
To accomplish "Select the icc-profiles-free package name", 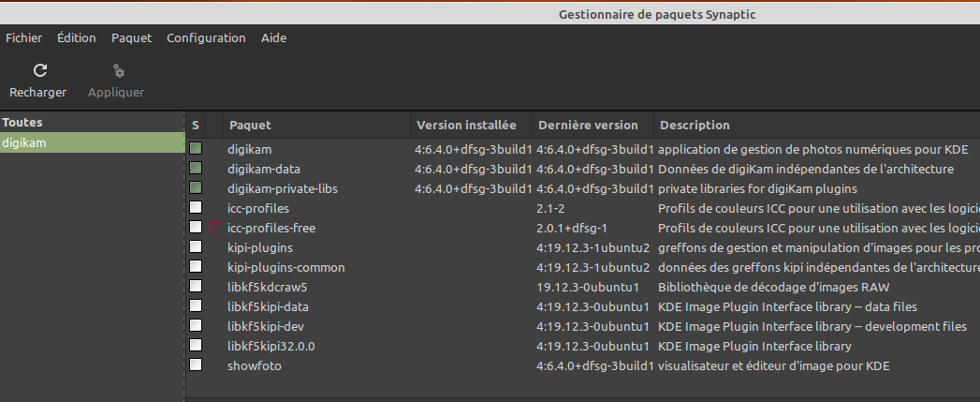I will pos(271,228).
